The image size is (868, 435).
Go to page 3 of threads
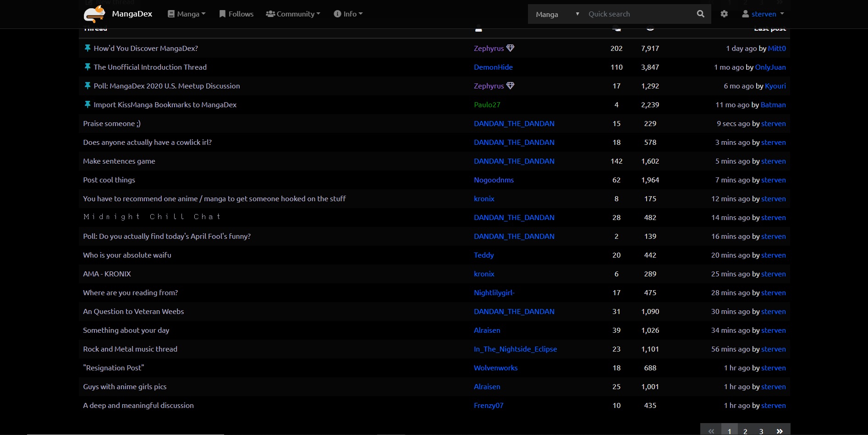tap(761, 430)
